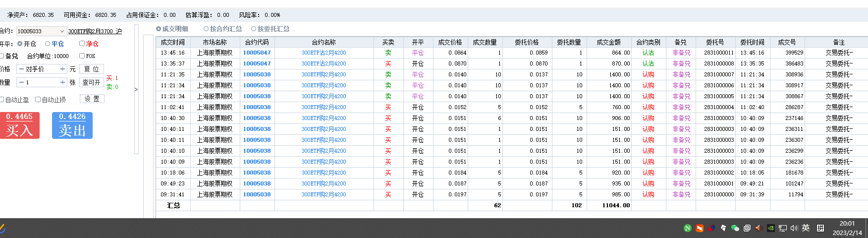Enable the FOK checkbox
The height and width of the screenshot is (238, 868).
pos(82,56)
